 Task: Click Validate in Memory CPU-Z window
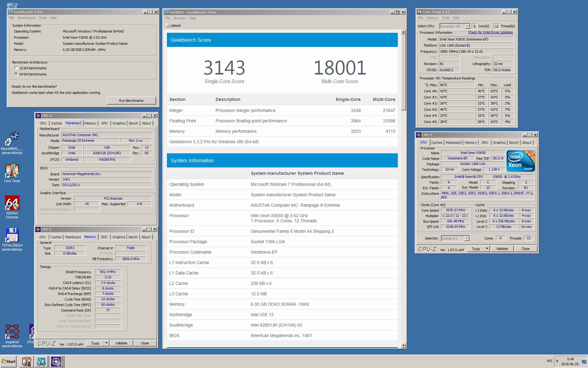click(x=121, y=343)
